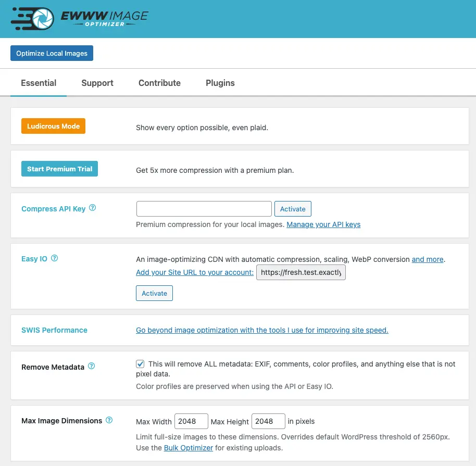The image size is (476, 466).
Task: Click the 'Remove Metadata' label text
Action: click(53, 367)
